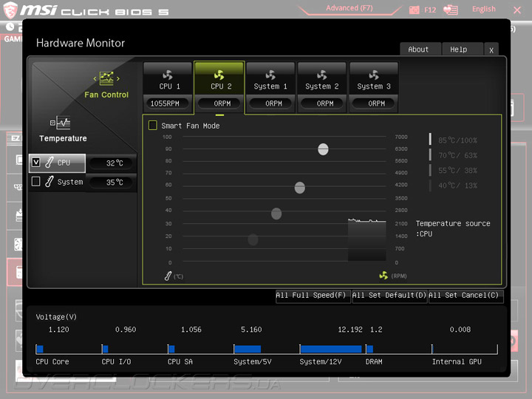Switch BIOS language via English
The height and width of the screenshot is (399, 532).
click(x=483, y=9)
